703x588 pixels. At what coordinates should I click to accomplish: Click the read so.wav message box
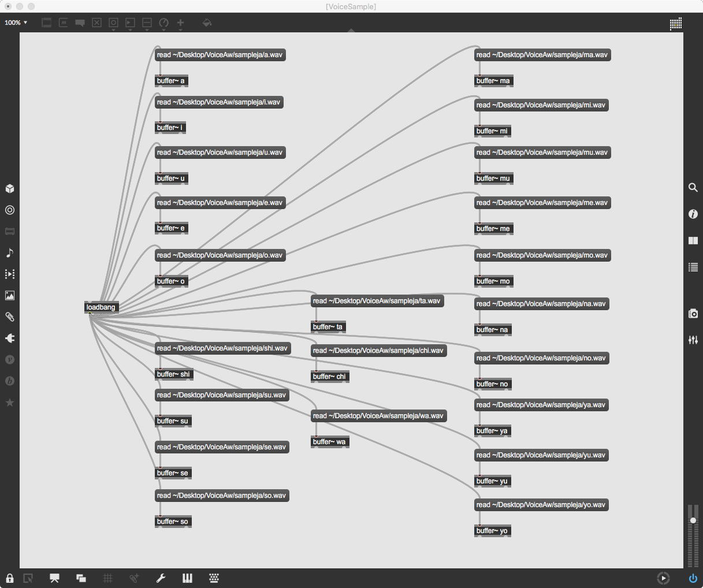click(222, 496)
